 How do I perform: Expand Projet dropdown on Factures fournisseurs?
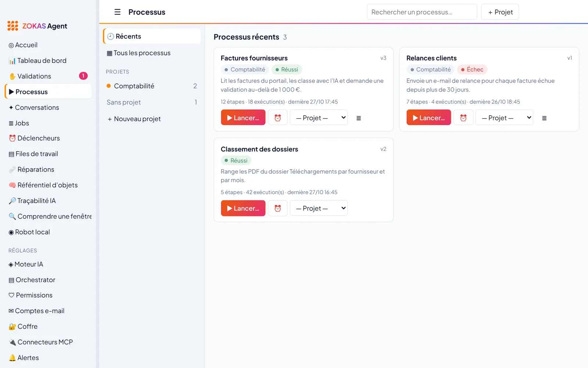[319, 118]
